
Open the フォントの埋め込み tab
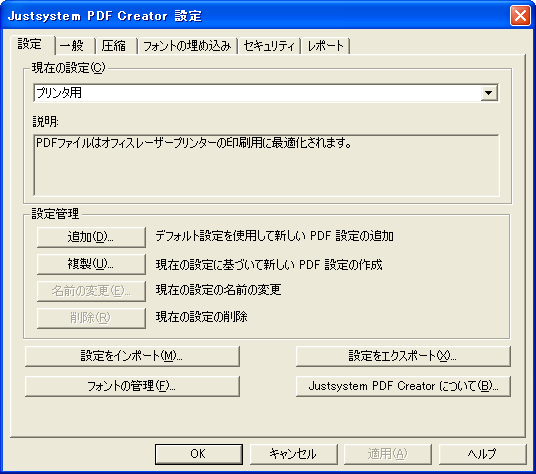tap(187, 46)
